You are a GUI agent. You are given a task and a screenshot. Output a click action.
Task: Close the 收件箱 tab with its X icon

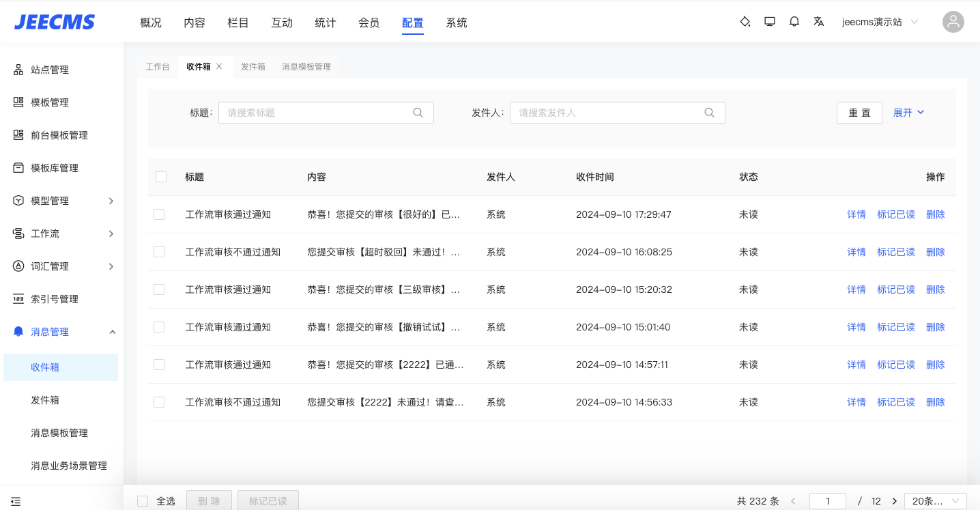[x=219, y=67]
